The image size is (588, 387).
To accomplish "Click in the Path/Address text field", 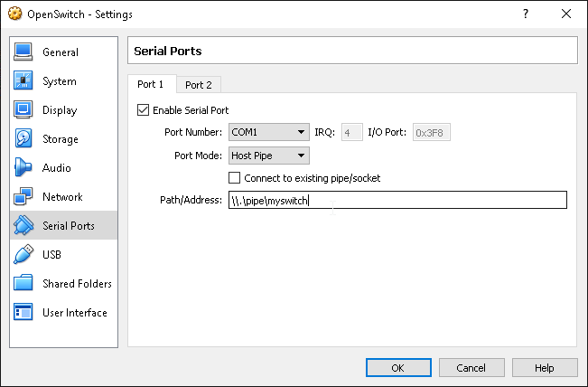I will click(398, 200).
